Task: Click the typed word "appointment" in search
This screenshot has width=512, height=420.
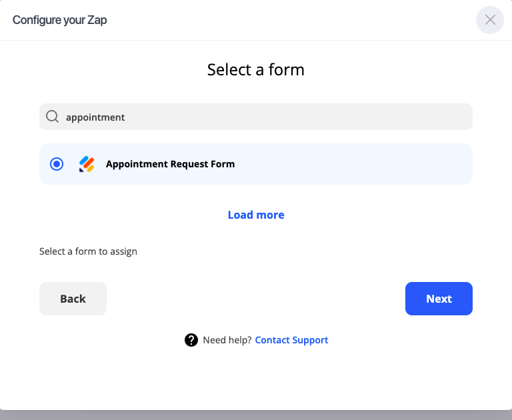Action: [x=95, y=117]
